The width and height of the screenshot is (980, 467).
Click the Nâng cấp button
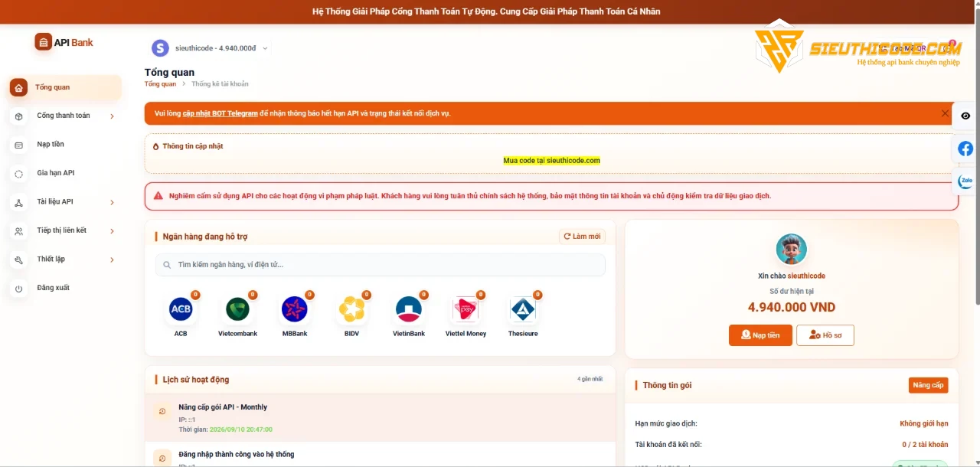pyautogui.click(x=928, y=385)
